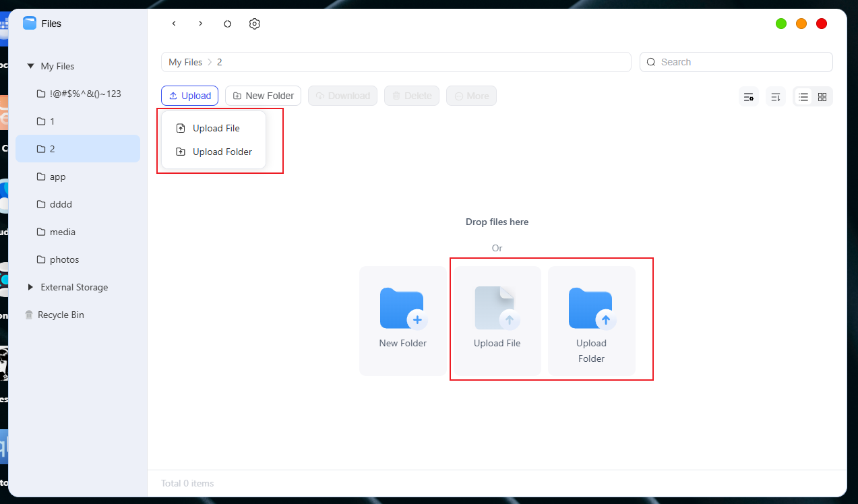Select folder 2 in the sidebar
Screen dimensions: 858x504
click(78, 149)
